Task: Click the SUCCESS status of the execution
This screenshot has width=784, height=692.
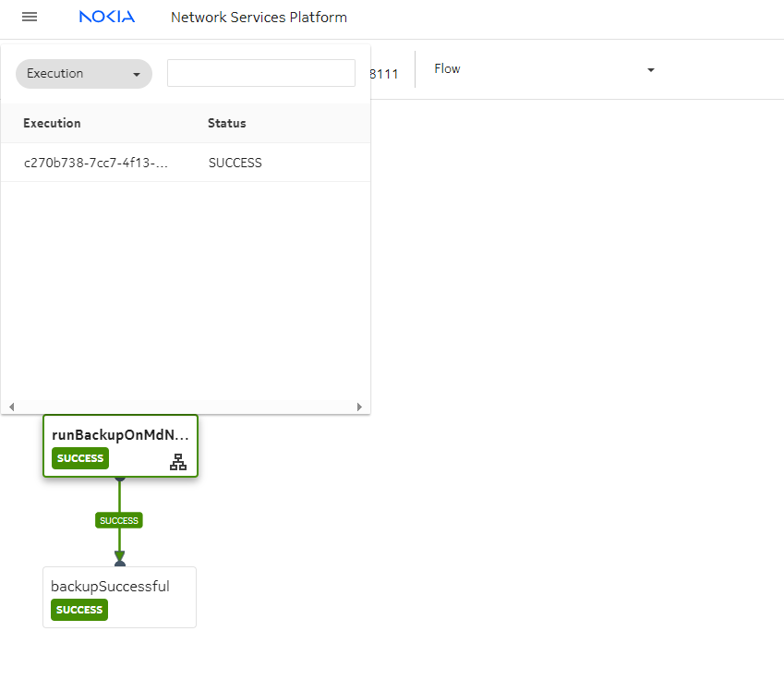Action: tap(235, 164)
